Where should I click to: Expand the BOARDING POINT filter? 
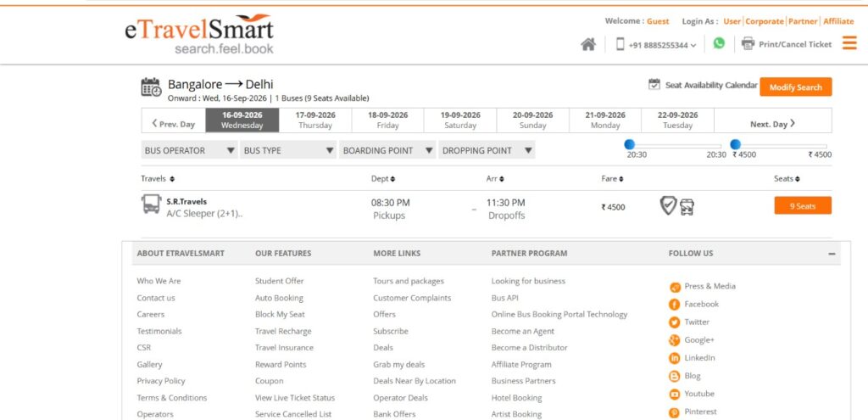[x=387, y=150]
